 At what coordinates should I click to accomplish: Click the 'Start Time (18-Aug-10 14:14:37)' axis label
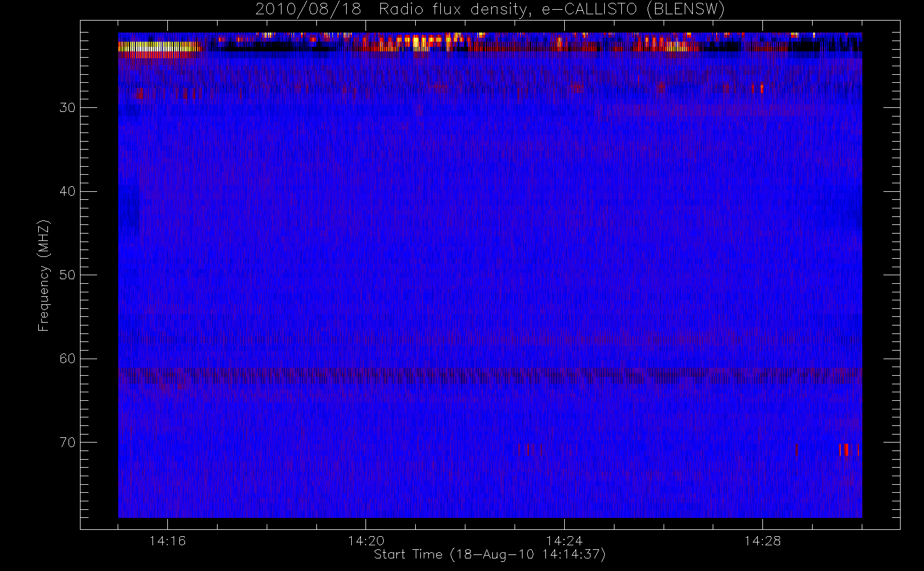(x=489, y=554)
